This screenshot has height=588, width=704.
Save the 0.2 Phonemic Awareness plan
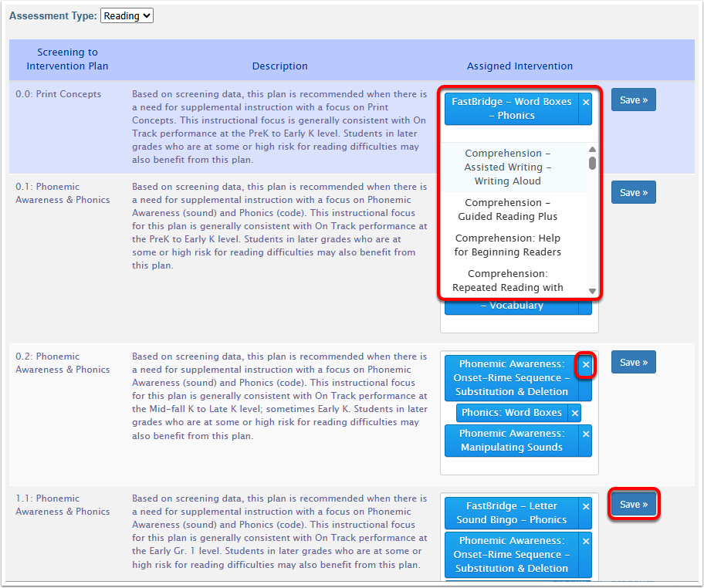tap(634, 362)
